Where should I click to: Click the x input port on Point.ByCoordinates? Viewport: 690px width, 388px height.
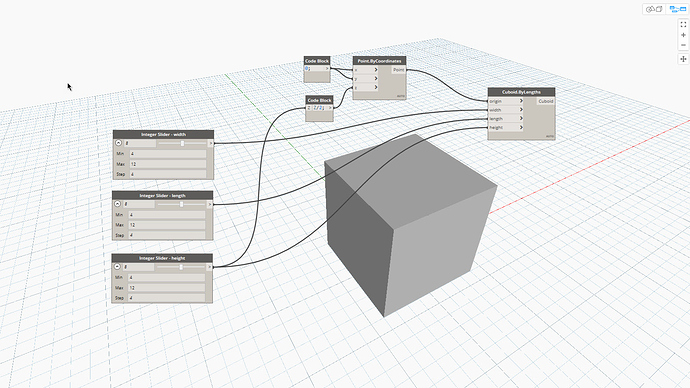click(x=366, y=70)
